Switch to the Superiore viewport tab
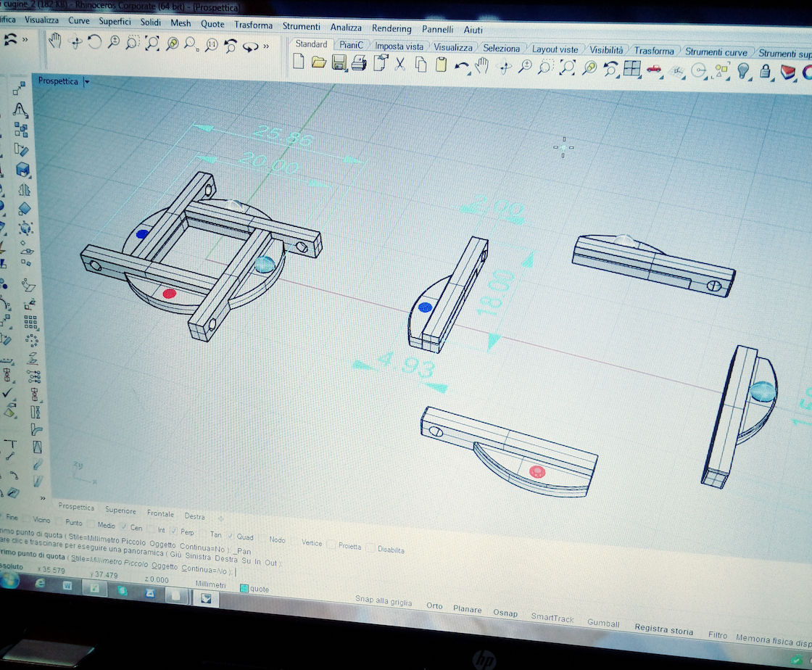The height and width of the screenshot is (670, 812). tap(120, 510)
